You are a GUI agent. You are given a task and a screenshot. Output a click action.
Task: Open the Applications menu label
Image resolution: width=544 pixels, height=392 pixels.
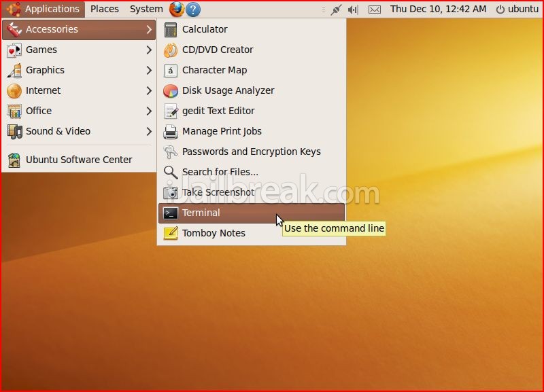[52, 9]
